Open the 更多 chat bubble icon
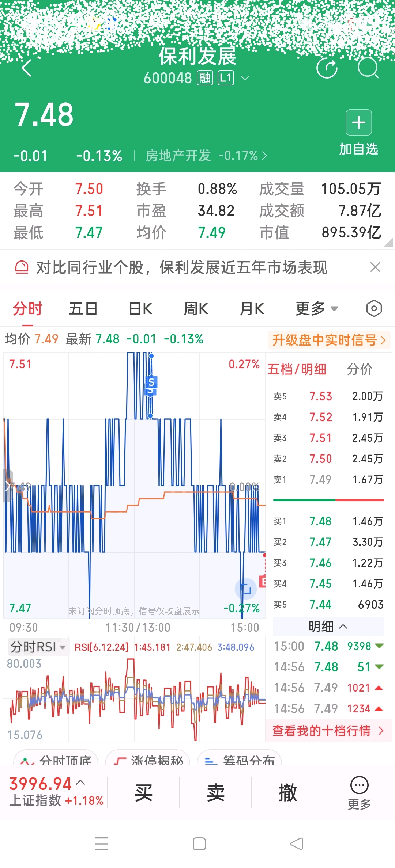395x868 pixels. [x=359, y=792]
